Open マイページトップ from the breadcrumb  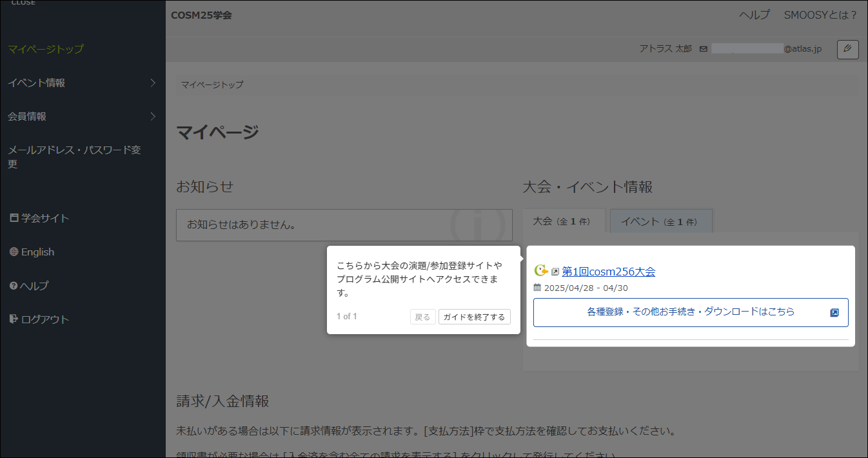click(211, 85)
